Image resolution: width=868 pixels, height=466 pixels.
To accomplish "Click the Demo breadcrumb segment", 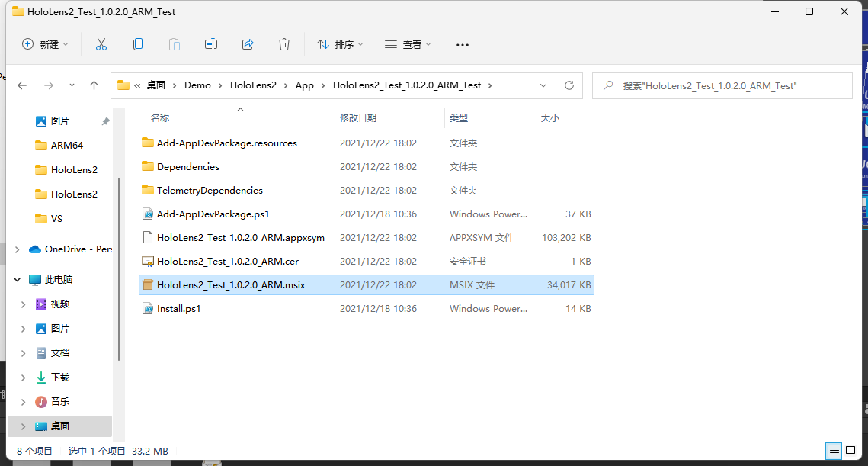I will click(197, 85).
